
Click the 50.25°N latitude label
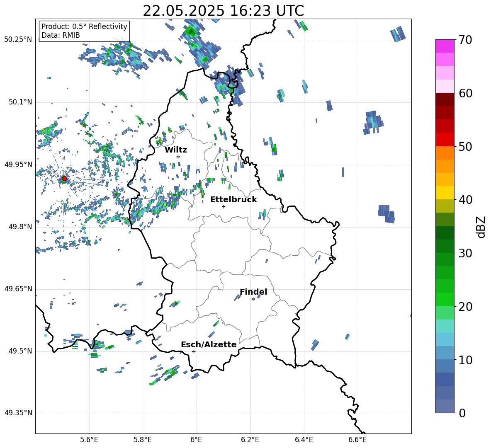18,40
